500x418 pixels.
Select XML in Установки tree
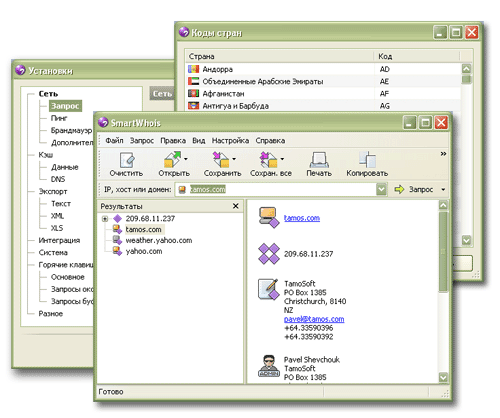pyautogui.click(x=57, y=216)
